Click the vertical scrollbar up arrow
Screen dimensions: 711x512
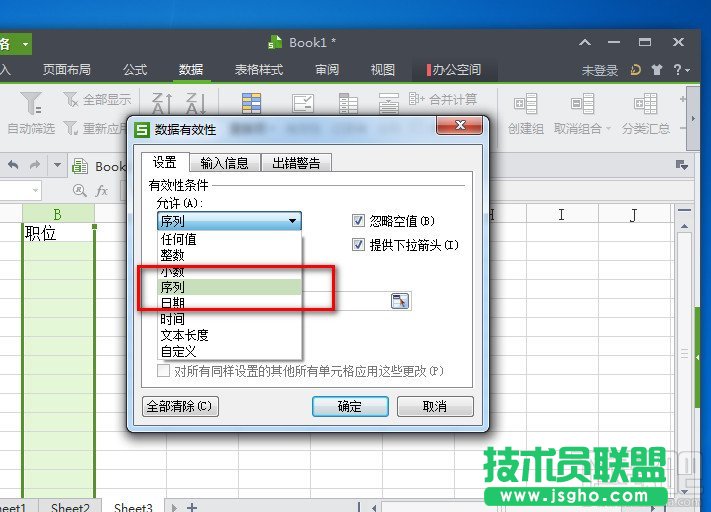tap(684, 226)
